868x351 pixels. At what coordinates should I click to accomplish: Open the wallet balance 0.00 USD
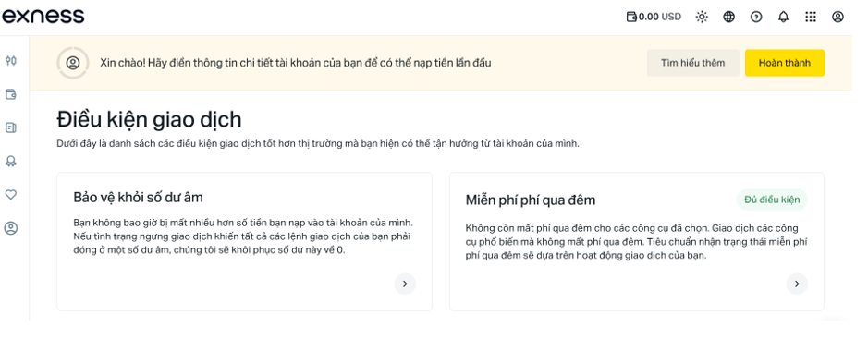pos(654,17)
